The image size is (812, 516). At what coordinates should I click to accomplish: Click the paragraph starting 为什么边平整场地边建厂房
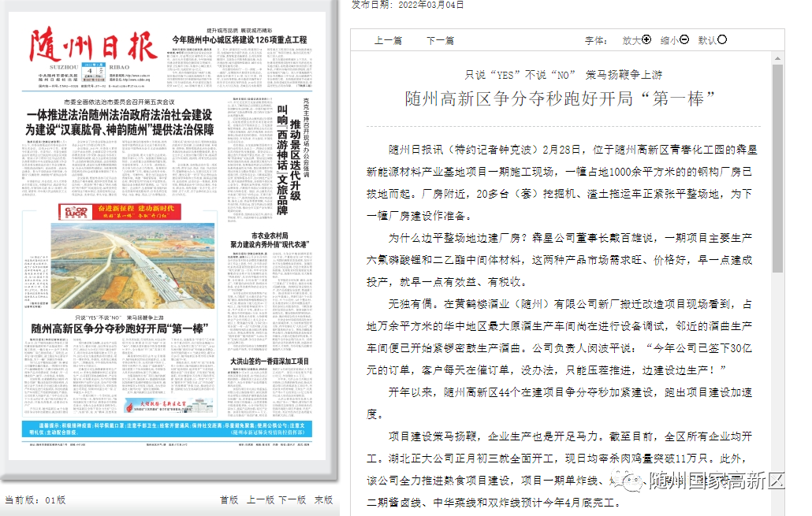coord(559,260)
